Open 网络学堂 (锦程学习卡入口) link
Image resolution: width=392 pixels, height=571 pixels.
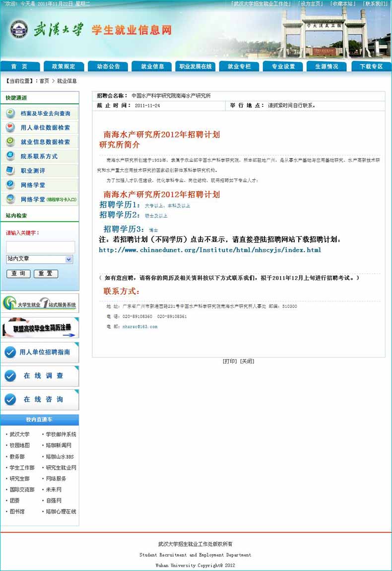[x=49, y=200]
